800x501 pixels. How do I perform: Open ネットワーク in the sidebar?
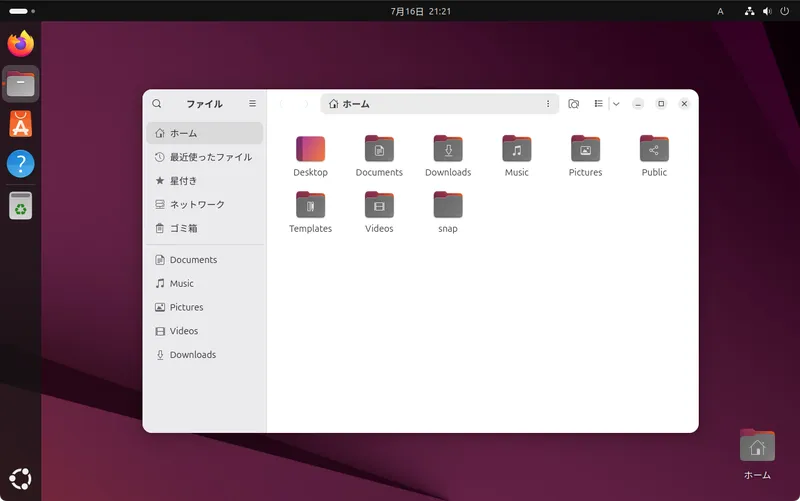[205, 205]
